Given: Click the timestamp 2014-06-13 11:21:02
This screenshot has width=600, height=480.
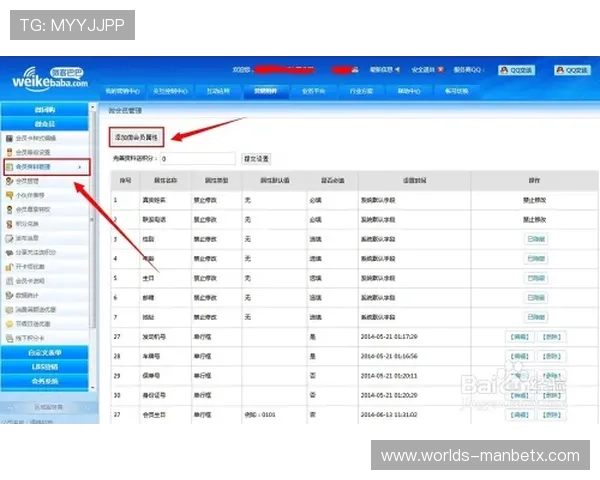Looking at the screenshot, I should (389, 415).
